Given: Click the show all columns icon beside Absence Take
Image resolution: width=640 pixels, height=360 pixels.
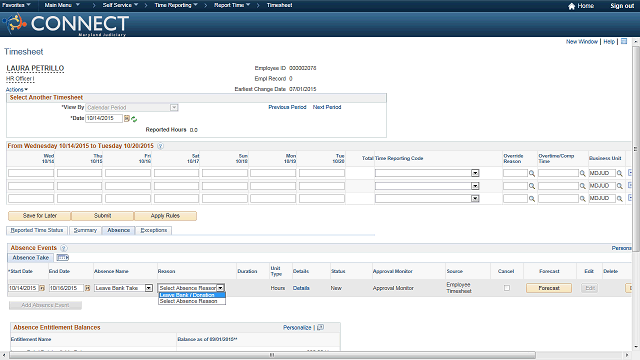Looking at the screenshot, I should click(x=62, y=258).
